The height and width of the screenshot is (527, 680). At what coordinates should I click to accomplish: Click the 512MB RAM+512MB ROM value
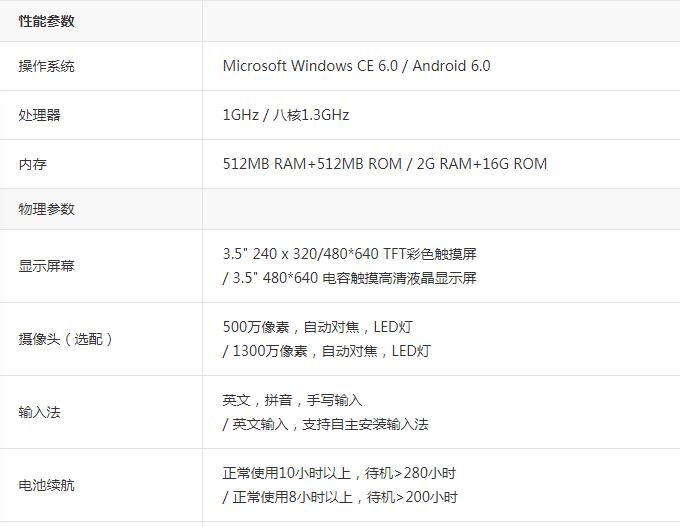[x=312, y=164]
